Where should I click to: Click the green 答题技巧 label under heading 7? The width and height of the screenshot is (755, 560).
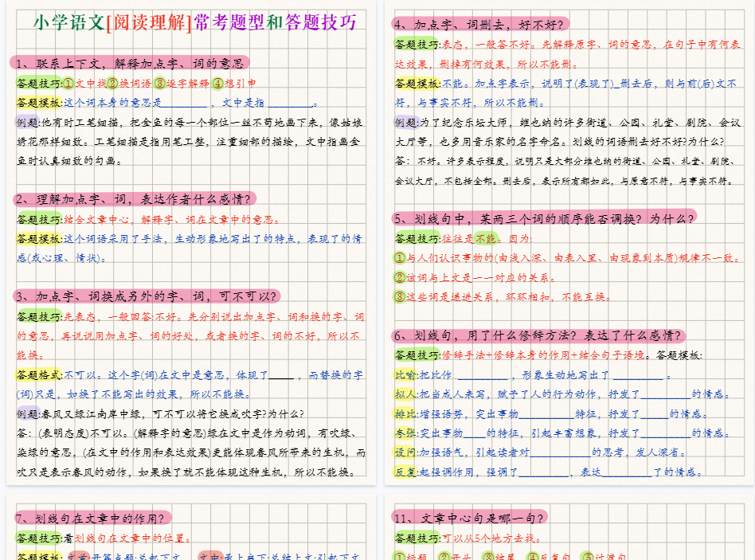pos(39,538)
